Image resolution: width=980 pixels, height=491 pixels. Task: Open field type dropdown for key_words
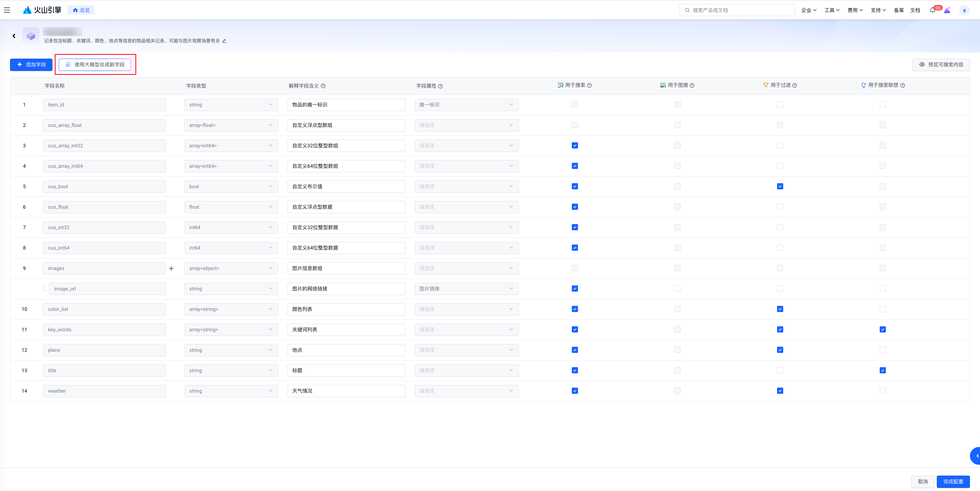231,330
